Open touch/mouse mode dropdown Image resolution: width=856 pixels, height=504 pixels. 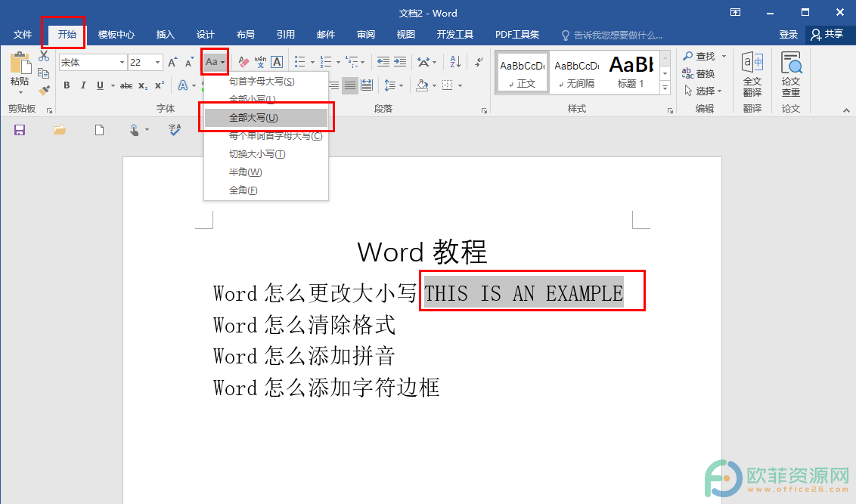point(147,130)
